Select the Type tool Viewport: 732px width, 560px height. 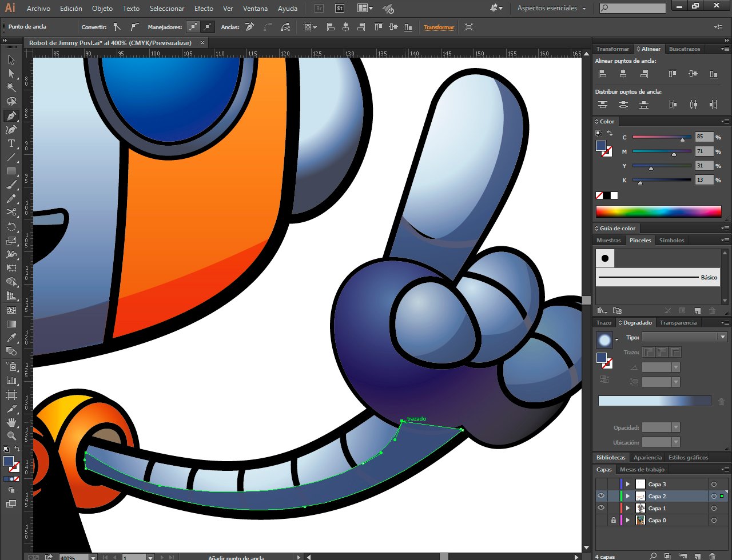coord(11,143)
